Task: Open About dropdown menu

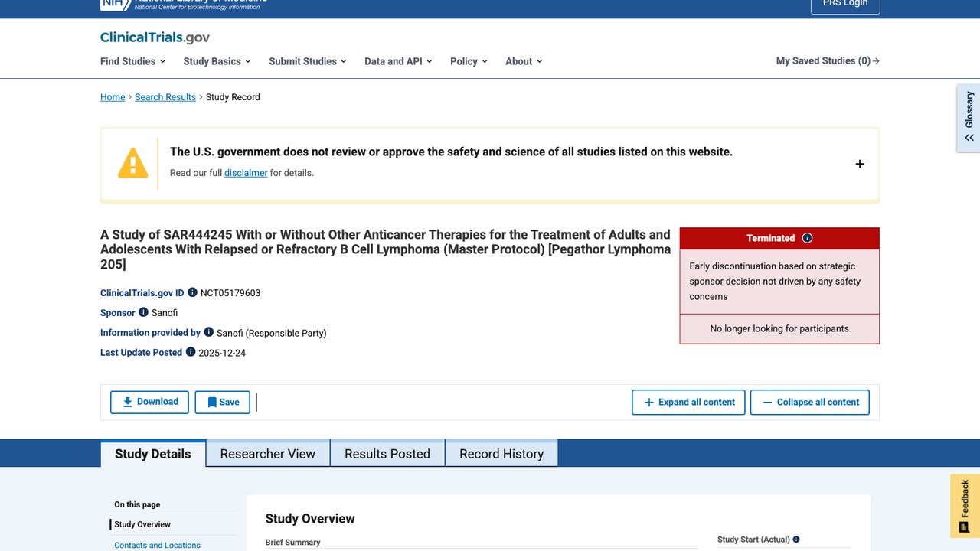Action: tap(524, 61)
